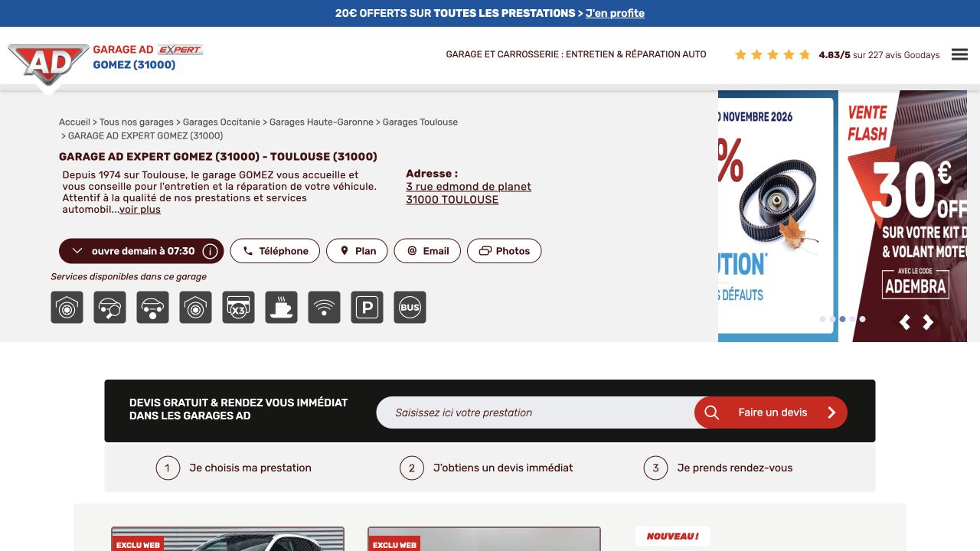The image size is (980, 551).
Task: Click the Téléphone button
Action: 275,251
